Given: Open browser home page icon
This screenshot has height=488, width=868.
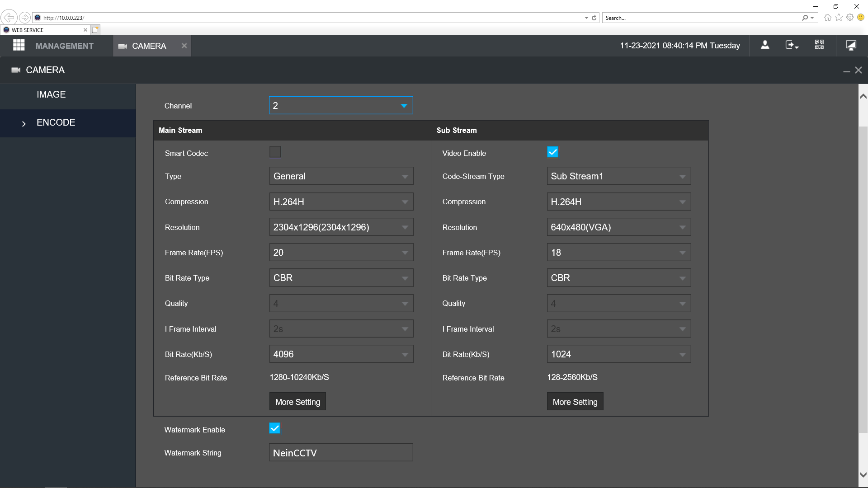Looking at the screenshot, I should pyautogui.click(x=827, y=18).
